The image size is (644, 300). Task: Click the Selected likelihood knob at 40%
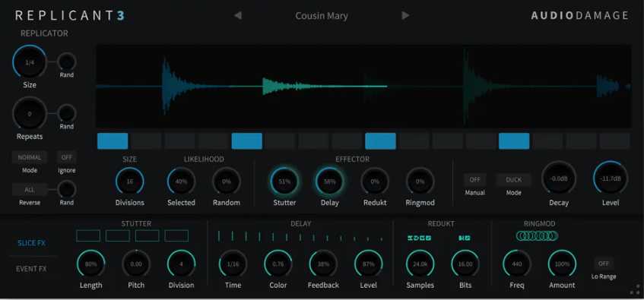click(x=181, y=182)
